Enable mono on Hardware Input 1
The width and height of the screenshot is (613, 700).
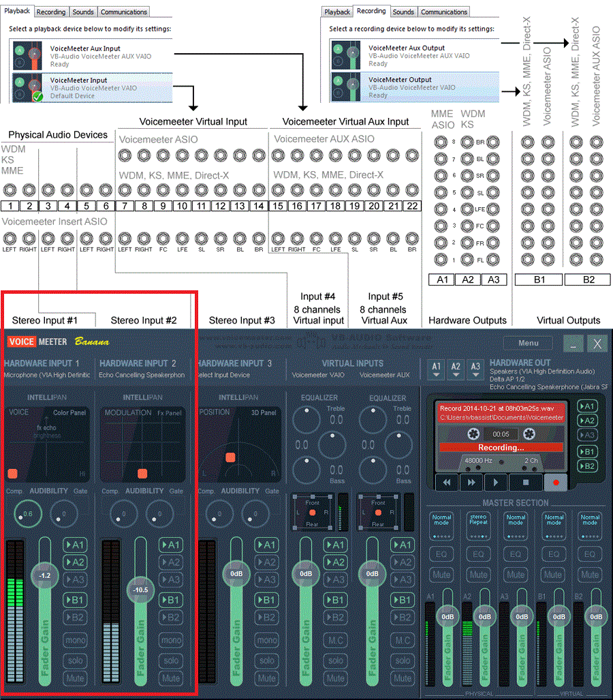click(75, 640)
